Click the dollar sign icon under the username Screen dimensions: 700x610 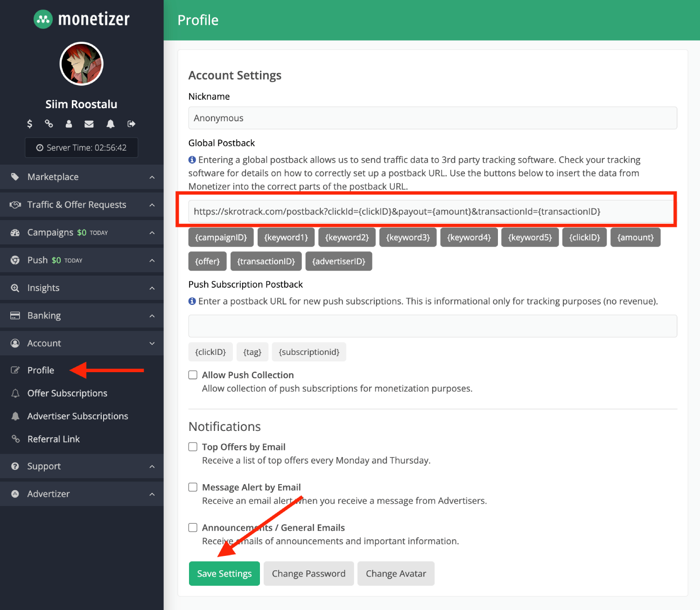tap(30, 124)
